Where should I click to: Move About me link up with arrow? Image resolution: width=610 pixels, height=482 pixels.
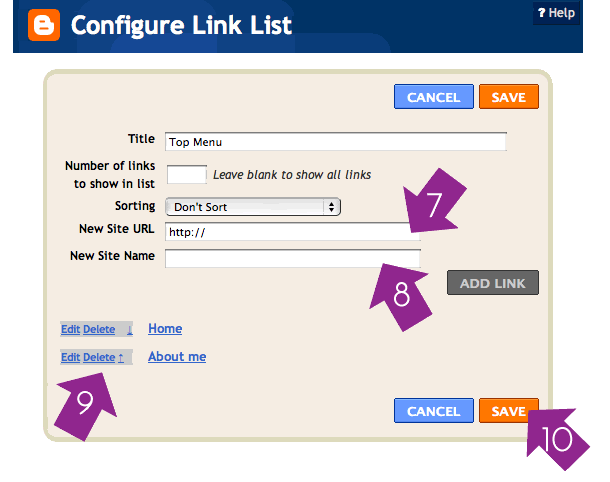coord(120,357)
